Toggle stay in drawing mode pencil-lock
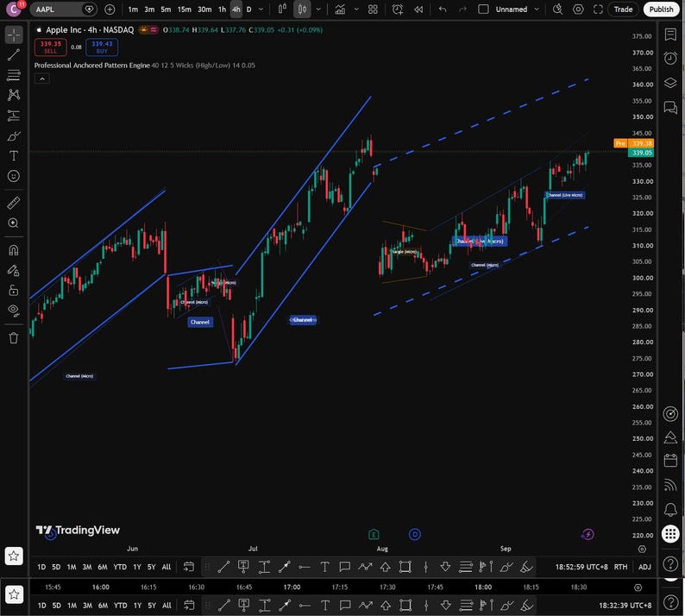 [14, 270]
